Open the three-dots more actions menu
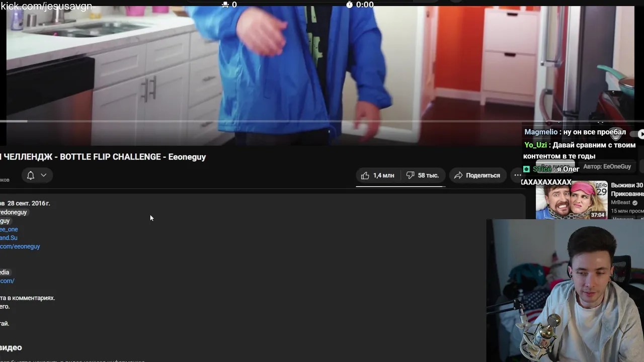Screen dimensions: 644x362 point(518,175)
